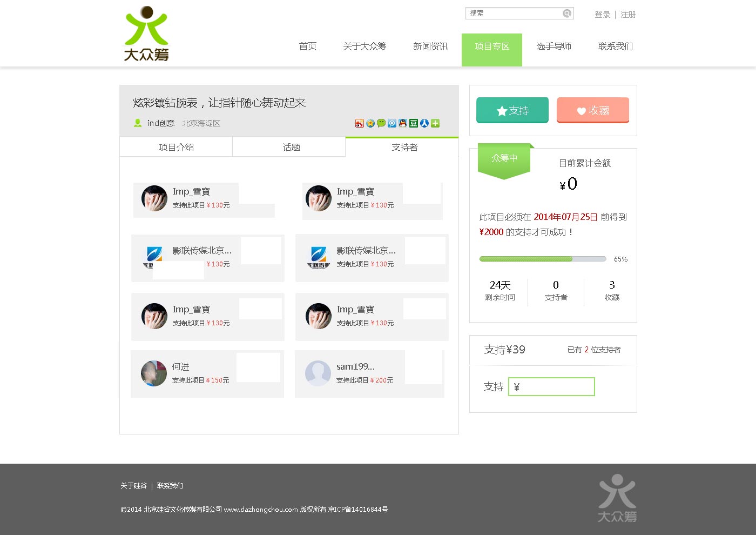The image size is (756, 535).
Task: Share via the QZone star icon
Action: pos(370,123)
